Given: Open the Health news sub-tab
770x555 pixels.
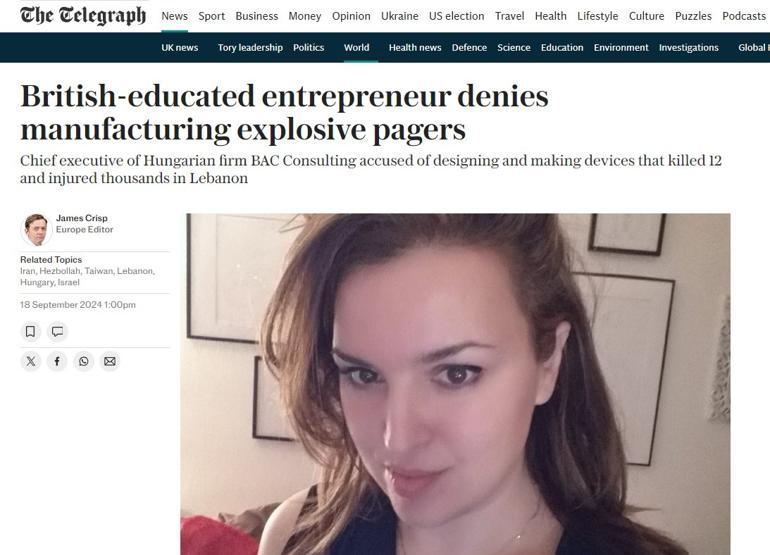Looking at the screenshot, I should (415, 48).
